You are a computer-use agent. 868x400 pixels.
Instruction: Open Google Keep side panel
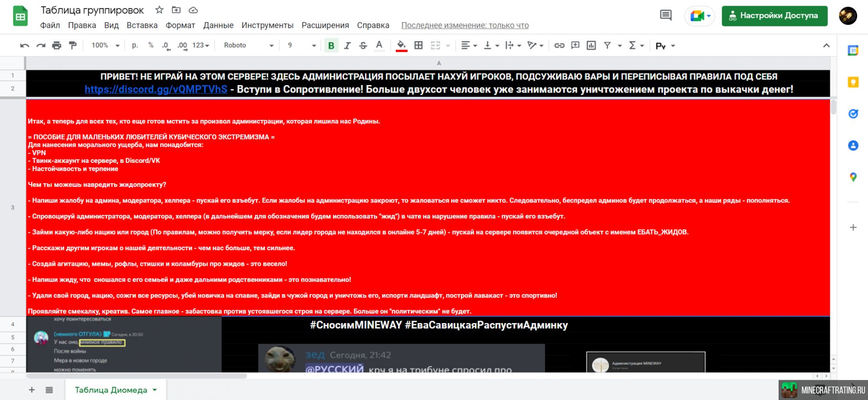coord(853,82)
